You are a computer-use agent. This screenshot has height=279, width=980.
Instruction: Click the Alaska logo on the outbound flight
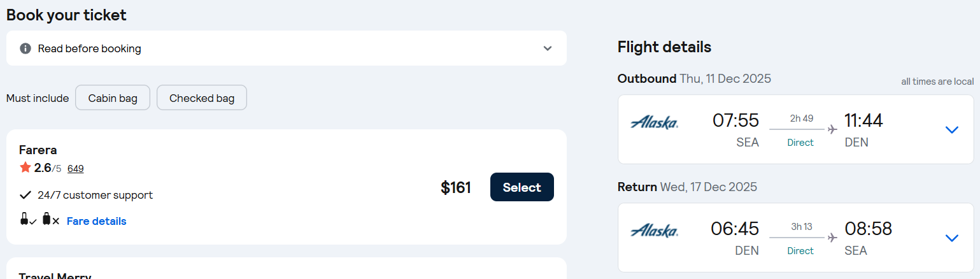click(654, 122)
